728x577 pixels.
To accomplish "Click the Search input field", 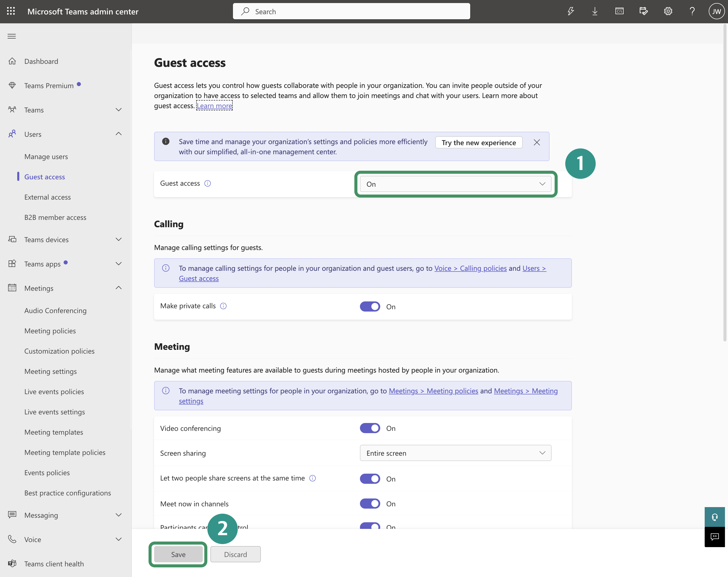I will (x=351, y=11).
